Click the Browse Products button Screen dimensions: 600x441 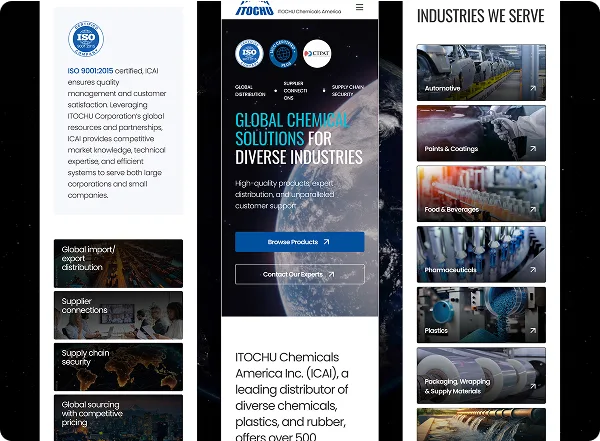[x=300, y=242]
